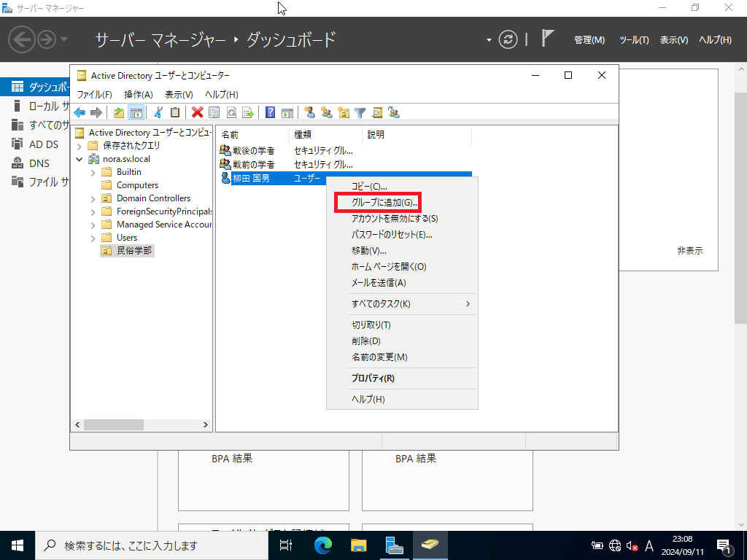Create new group with toolbar icon
This screenshot has height=560, width=747.
point(327,112)
